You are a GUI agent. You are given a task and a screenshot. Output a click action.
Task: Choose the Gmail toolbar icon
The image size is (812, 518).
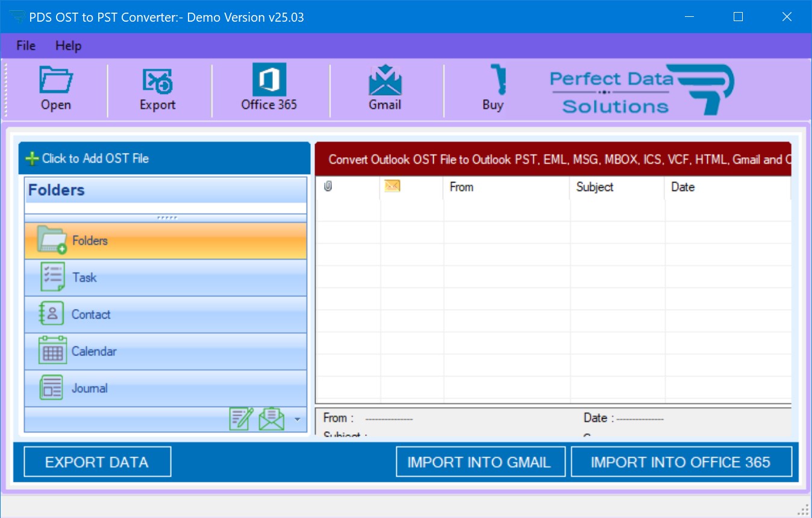coord(385,89)
